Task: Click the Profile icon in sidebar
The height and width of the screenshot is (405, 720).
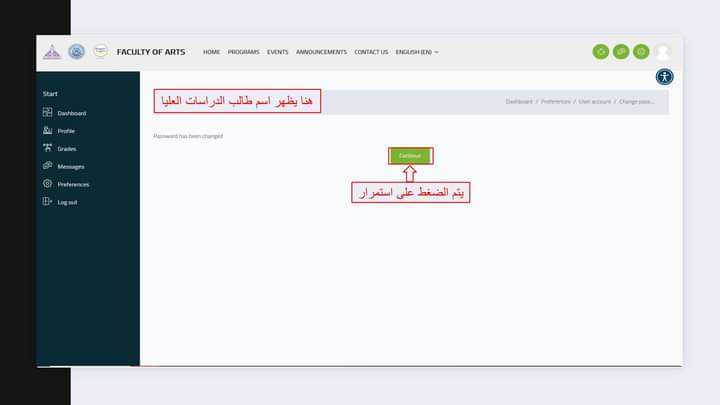Action: coord(47,131)
